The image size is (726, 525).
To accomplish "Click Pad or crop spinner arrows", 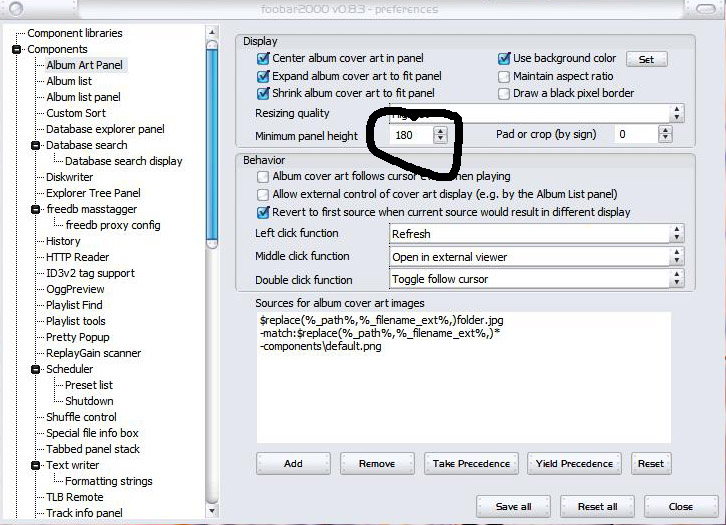I will click(665, 134).
